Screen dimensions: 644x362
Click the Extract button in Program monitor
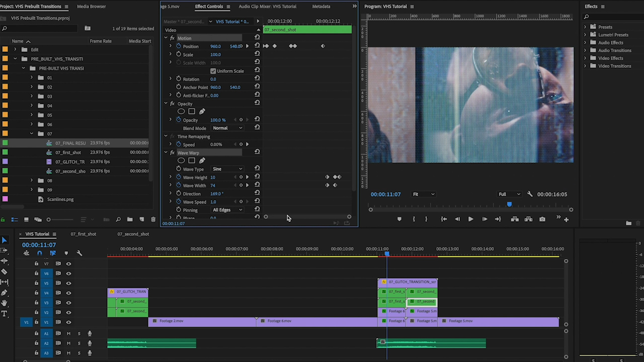[x=528, y=219]
